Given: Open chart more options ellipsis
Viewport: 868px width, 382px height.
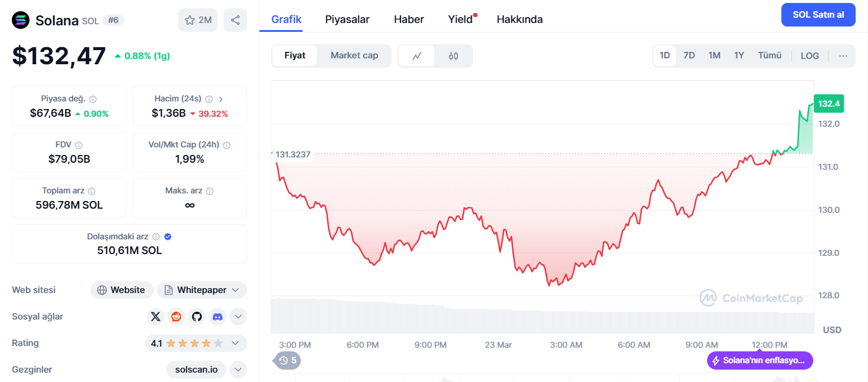Looking at the screenshot, I should pyautogui.click(x=843, y=56).
